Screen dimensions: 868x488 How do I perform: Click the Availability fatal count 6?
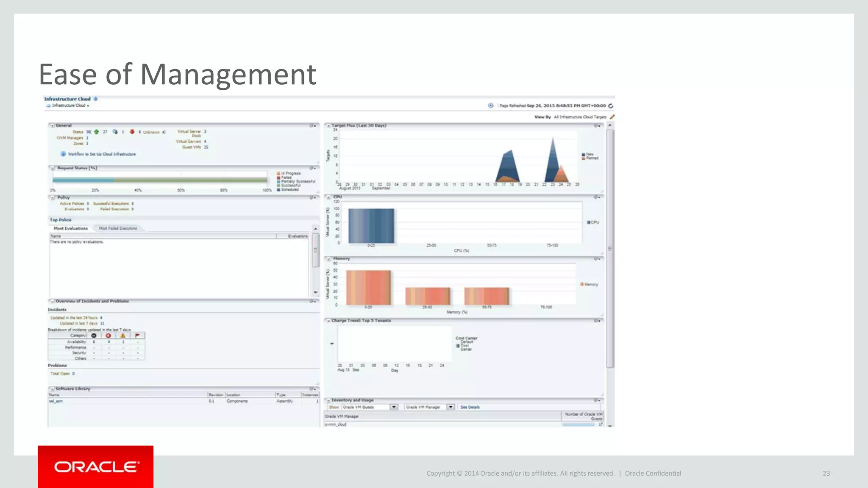pyautogui.click(x=94, y=342)
